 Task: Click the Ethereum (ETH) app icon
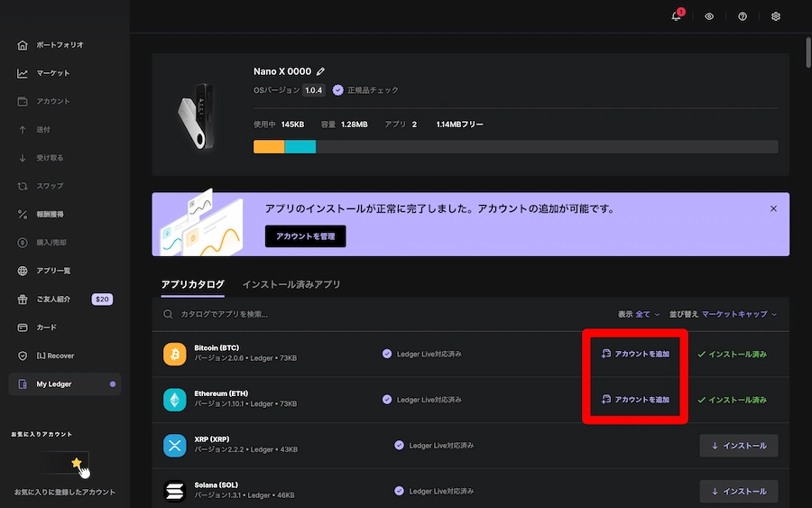point(175,400)
